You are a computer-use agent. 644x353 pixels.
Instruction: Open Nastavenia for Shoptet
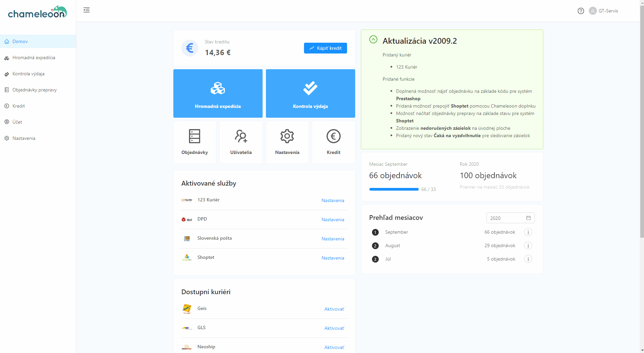[333, 258]
